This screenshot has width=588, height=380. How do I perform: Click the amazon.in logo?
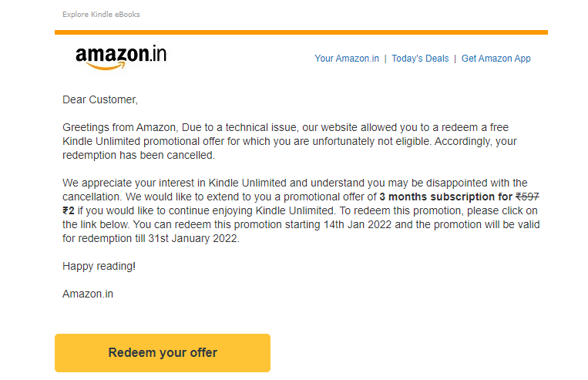120,56
